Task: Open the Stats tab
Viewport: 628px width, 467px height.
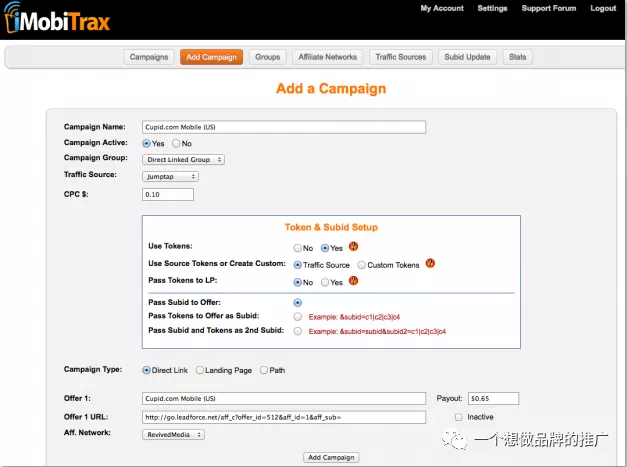Action: point(517,57)
